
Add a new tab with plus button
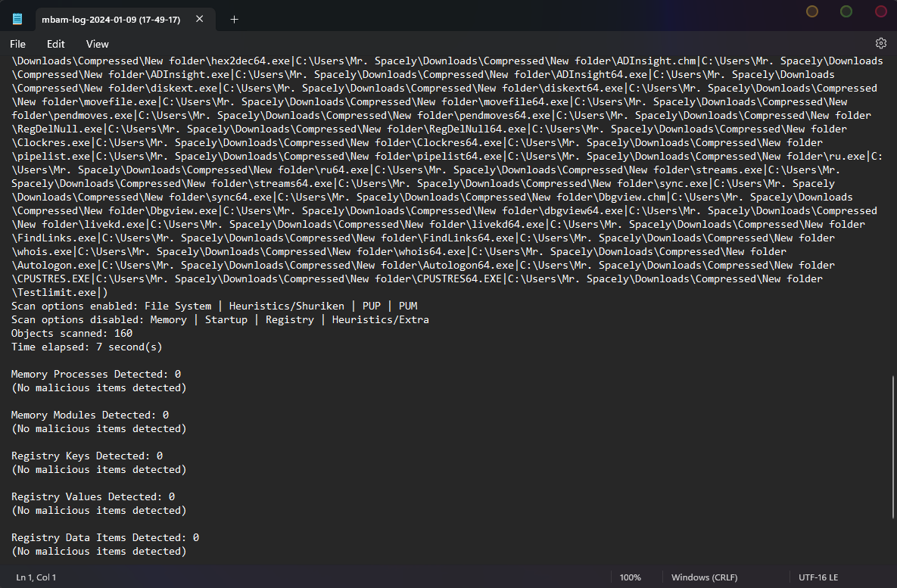(234, 20)
